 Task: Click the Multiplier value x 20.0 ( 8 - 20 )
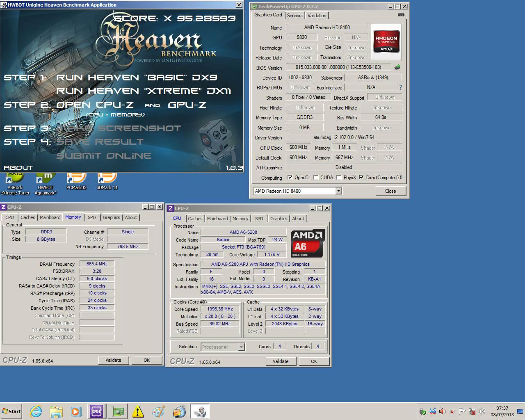pyautogui.click(x=220, y=316)
